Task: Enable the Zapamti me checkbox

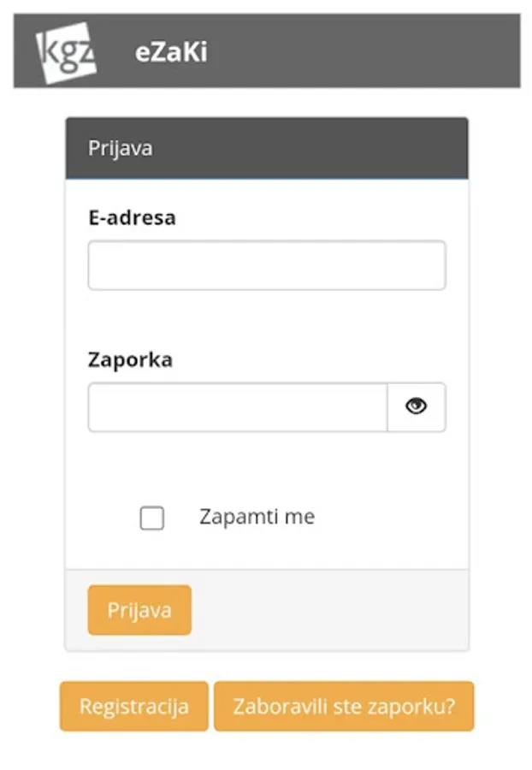Action: coord(152,518)
